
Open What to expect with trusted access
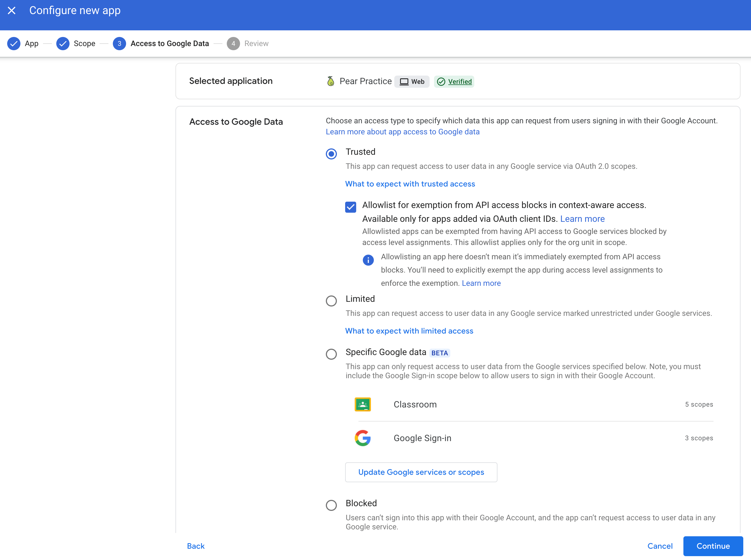tap(410, 184)
